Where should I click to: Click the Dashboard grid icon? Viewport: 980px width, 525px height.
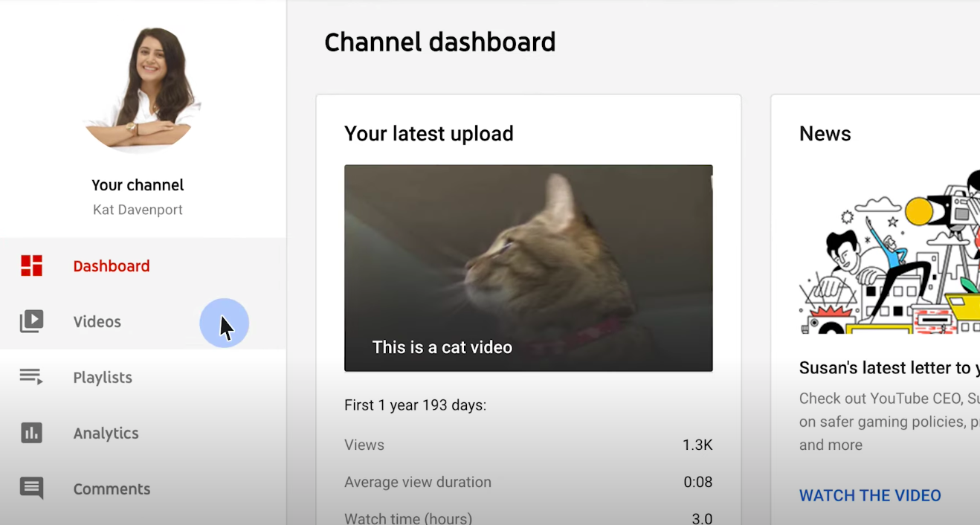coord(31,265)
